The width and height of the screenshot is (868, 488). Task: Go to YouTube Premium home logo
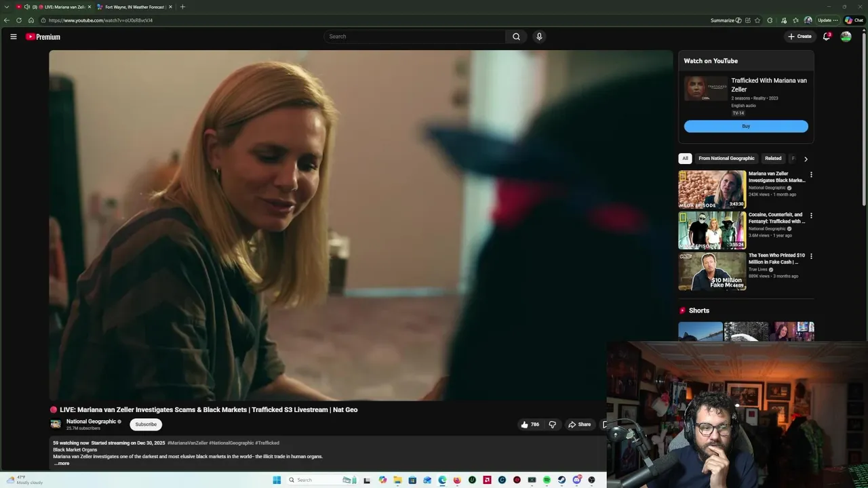click(43, 37)
